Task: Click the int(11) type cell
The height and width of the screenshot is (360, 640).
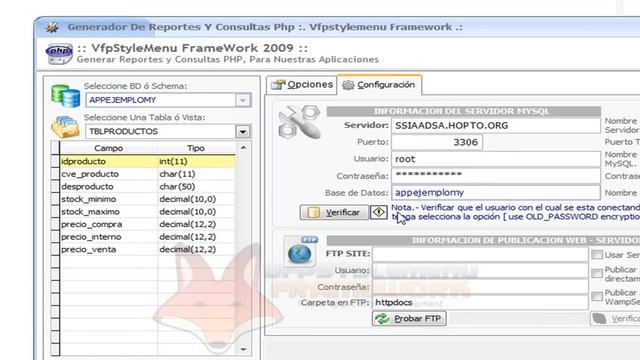Action: (196, 161)
